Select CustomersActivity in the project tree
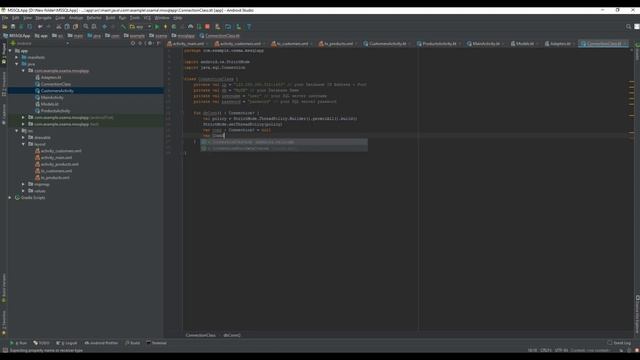This screenshot has width=640, height=360. [x=57, y=91]
